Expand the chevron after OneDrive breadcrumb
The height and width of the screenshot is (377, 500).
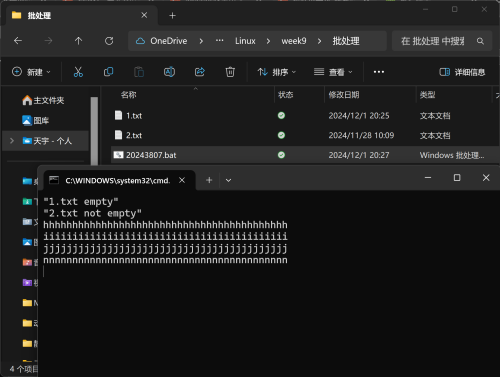pyautogui.click(x=201, y=41)
